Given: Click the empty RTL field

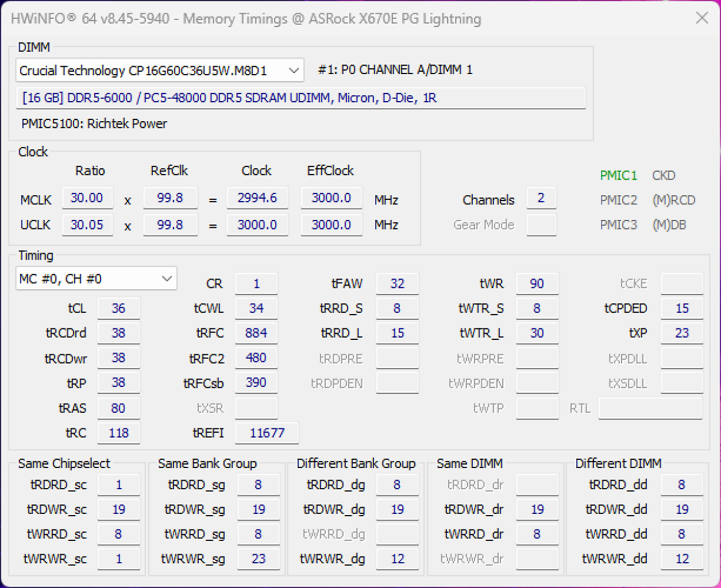Looking at the screenshot, I should coord(650,408).
